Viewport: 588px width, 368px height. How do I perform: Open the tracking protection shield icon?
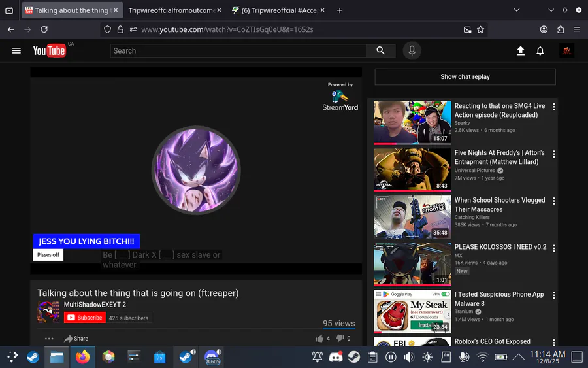[108, 29]
